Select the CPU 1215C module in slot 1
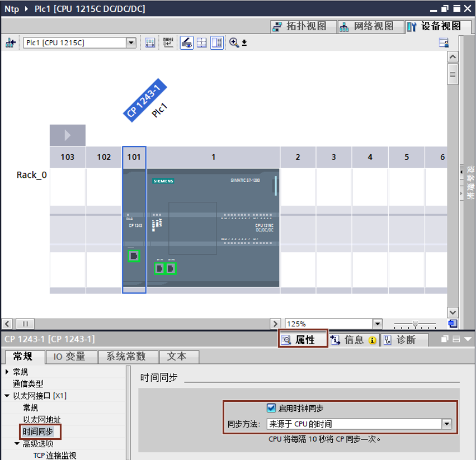The image size is (476, 460). click(213, 227)
